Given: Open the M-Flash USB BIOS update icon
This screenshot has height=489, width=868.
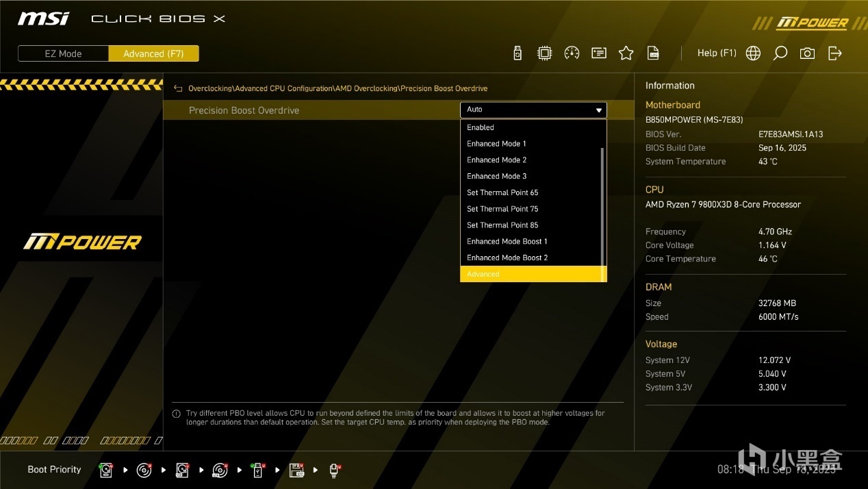Looking at the screenshot, I should point(518,53).
